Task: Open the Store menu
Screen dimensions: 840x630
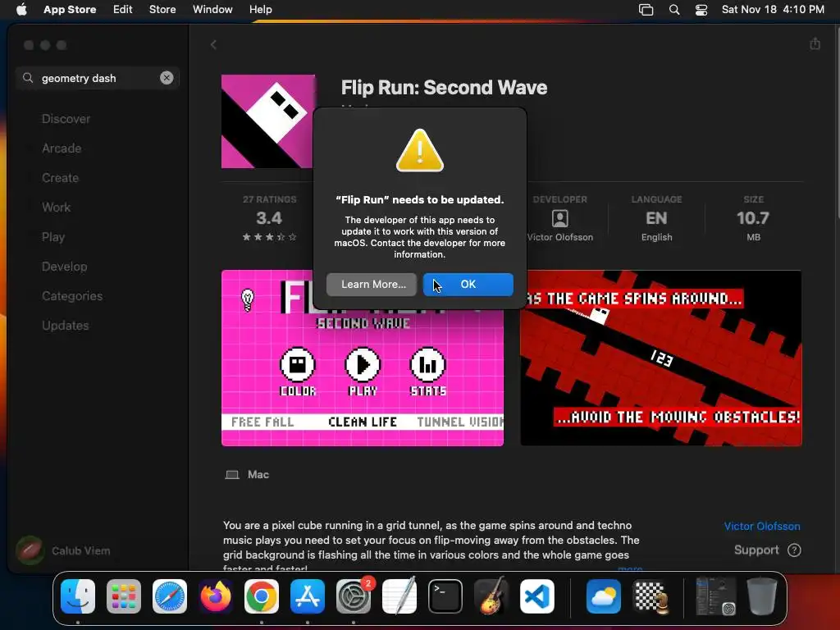Action: coord(162,10)
